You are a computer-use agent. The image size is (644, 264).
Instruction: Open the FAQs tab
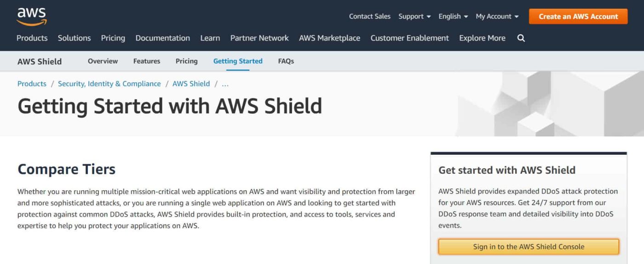click(286, 61)
